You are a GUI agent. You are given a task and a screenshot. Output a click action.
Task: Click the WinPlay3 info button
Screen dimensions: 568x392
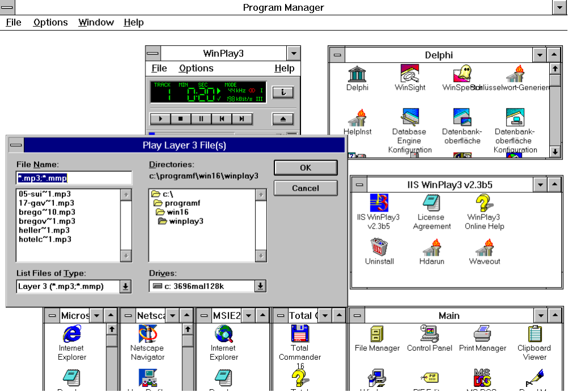[x=282, y=92]
